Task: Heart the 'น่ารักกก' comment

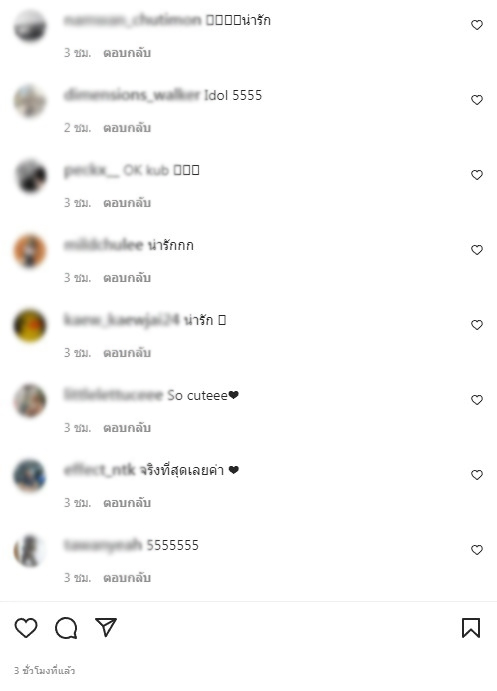Action: 477,250
